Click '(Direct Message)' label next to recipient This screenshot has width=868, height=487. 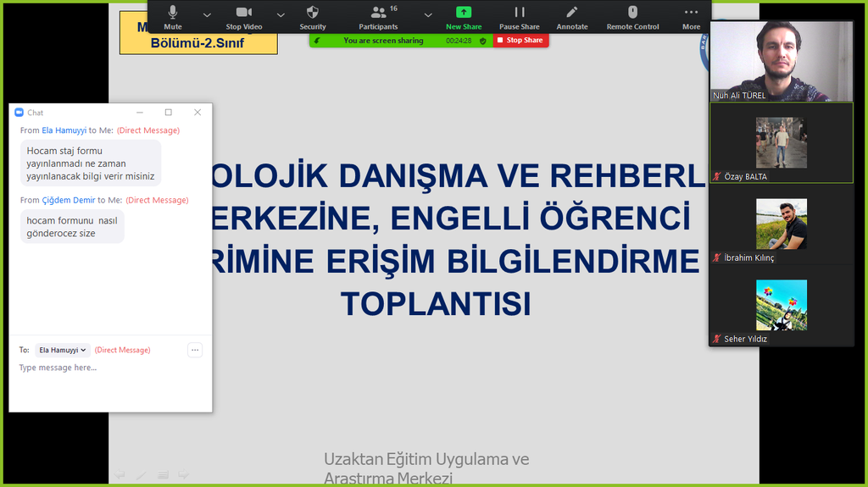tap(122, 351)
